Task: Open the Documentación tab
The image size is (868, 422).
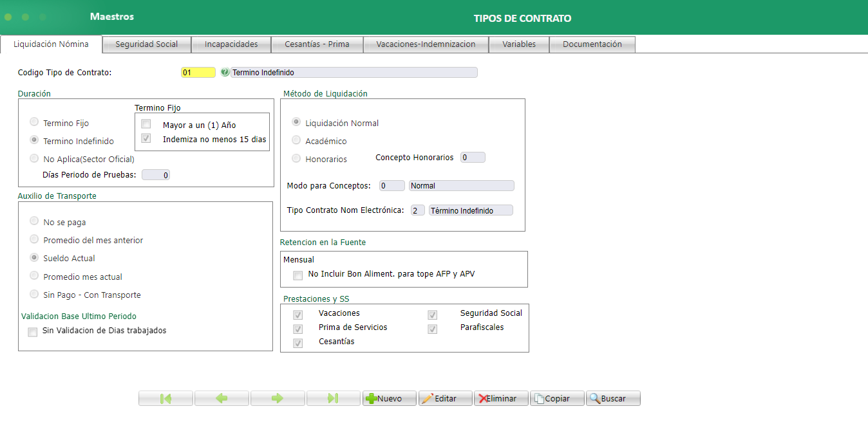Action: tap(592, 44)
